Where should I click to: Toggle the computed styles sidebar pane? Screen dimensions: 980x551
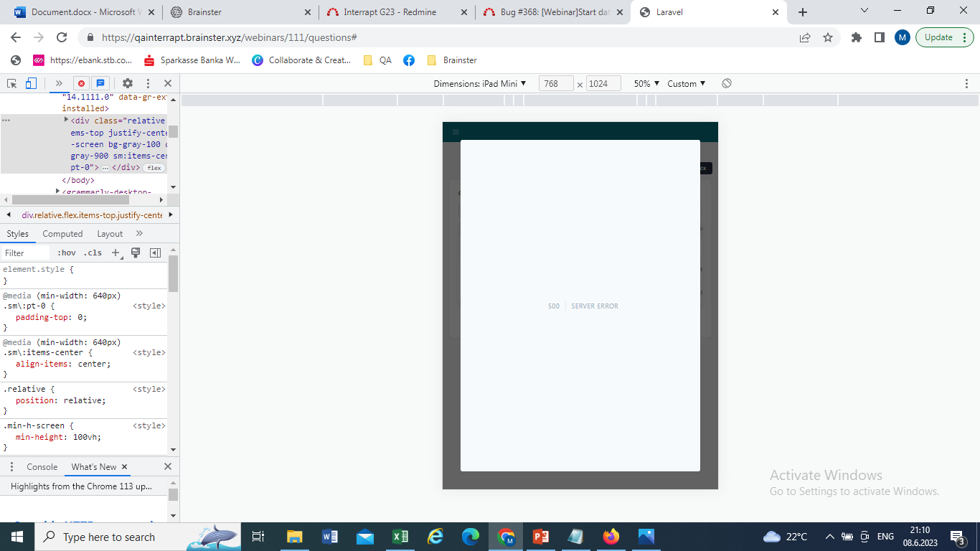pos(155,253)
